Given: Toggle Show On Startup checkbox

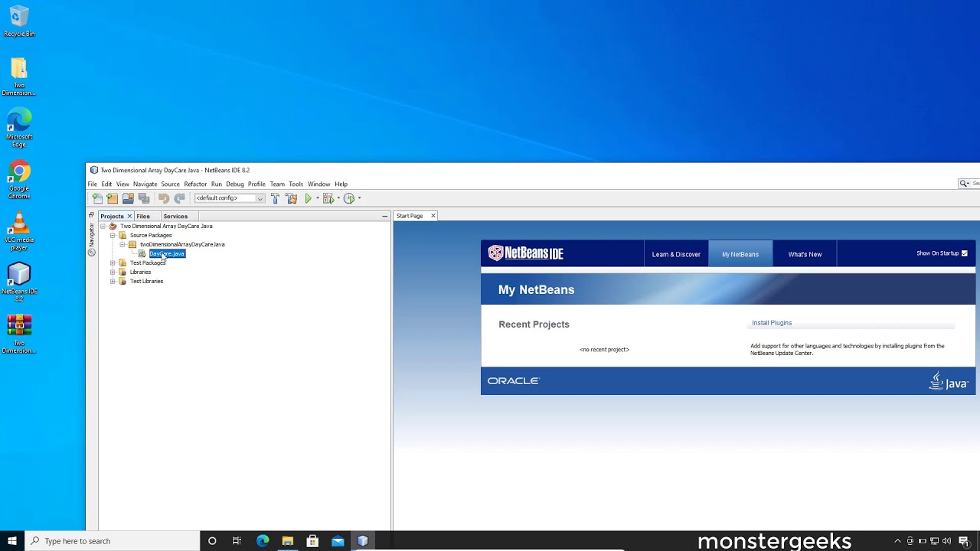Looking at the screenshot, I should coord(964,253).
